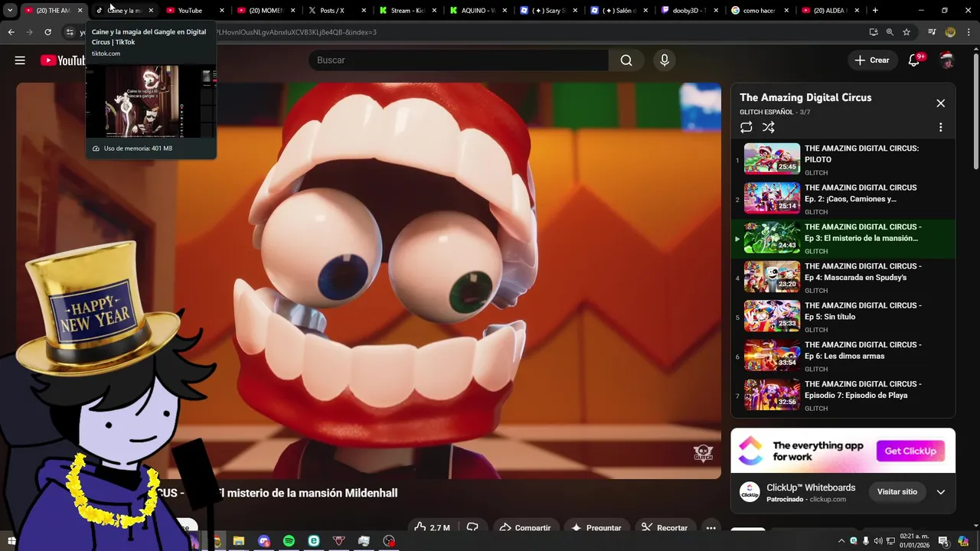Reload the current page

47,32
